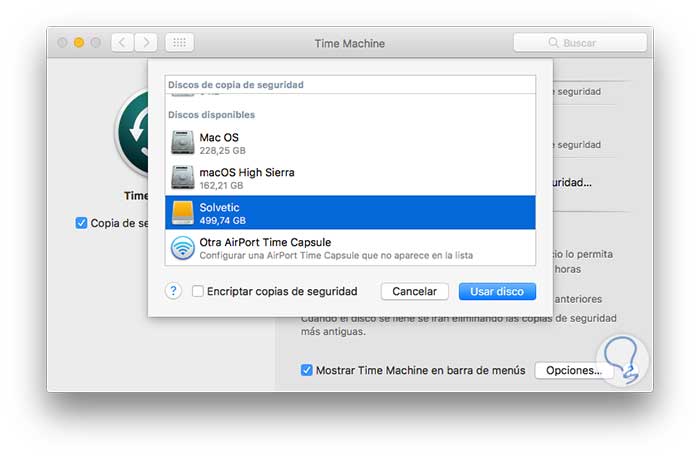The height and width of the screenshot is (459, 700).
Task: Choose Otra AirPort Time Capsule entry
Action: click(x=350, y=248)
